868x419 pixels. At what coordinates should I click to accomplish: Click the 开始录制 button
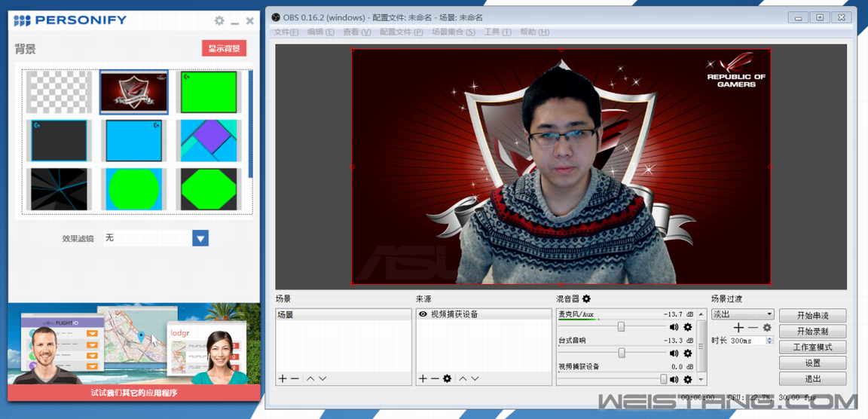pyautogui.click(x=813, y=332)
